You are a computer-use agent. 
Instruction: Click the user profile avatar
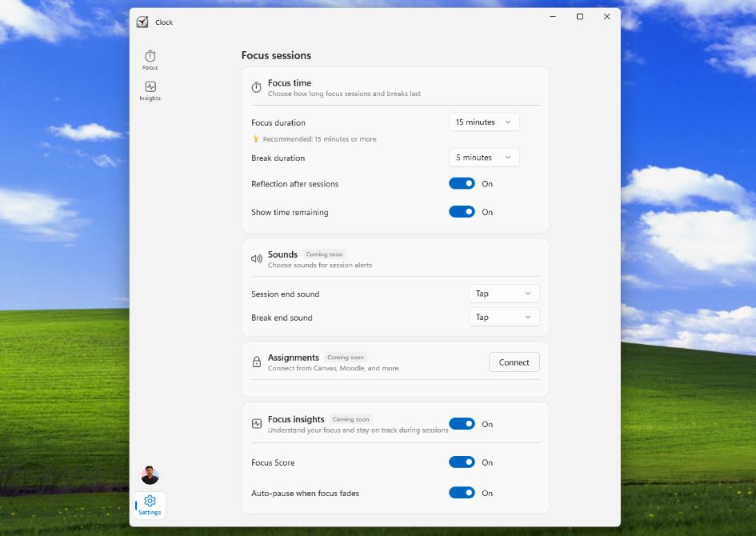150,475
